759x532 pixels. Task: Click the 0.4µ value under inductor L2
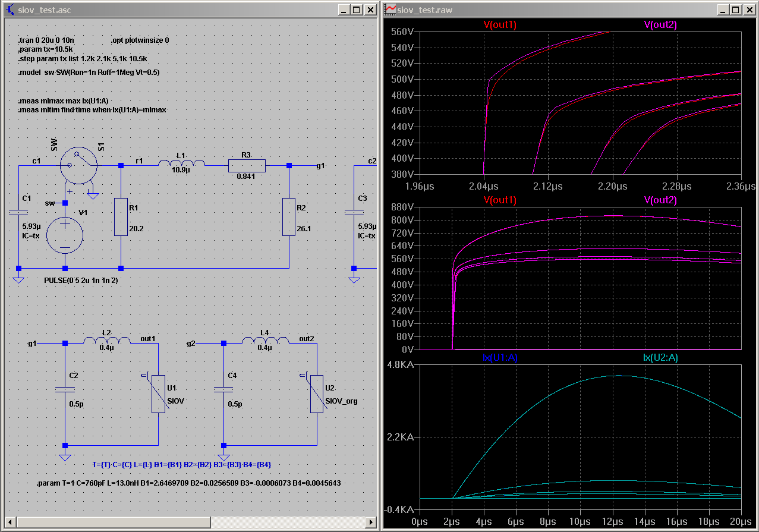pos(107,348)
